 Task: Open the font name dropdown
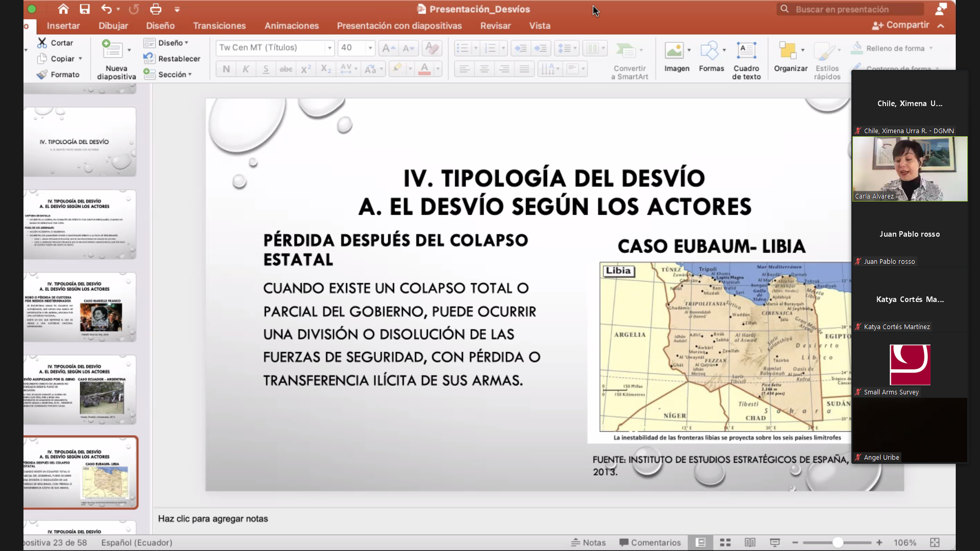click(x=330, y=48)
